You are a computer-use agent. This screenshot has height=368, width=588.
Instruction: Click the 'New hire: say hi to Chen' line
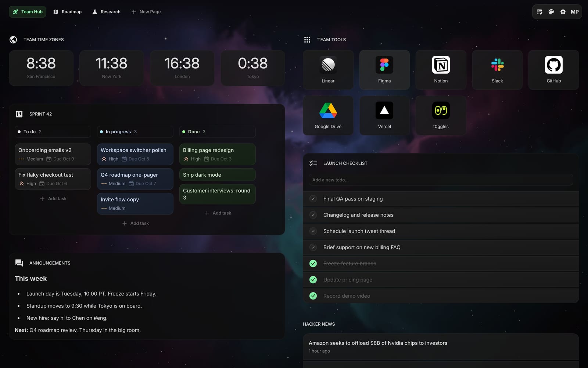pyautogui.click(x=67, y=318)
